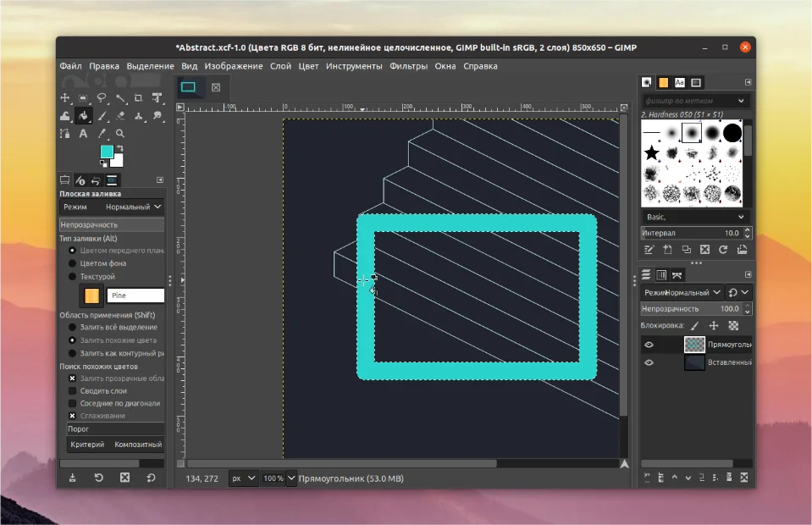812x525 pixels.
Task: Select the Zoom magnifier tool
Action: click(x=120, y=134)
